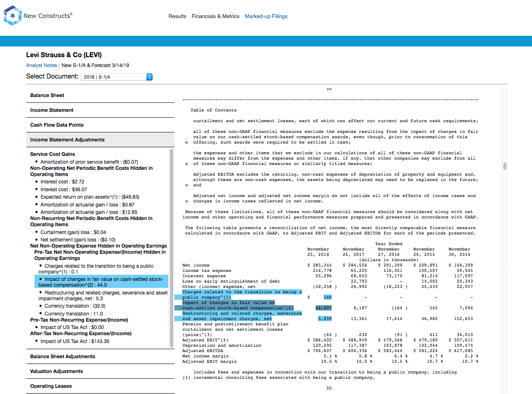Select Amortization of actuarial gain/loss $12.65
This screenshot has height=394, width=532.
pyautogui.click(x=89, y=212)
